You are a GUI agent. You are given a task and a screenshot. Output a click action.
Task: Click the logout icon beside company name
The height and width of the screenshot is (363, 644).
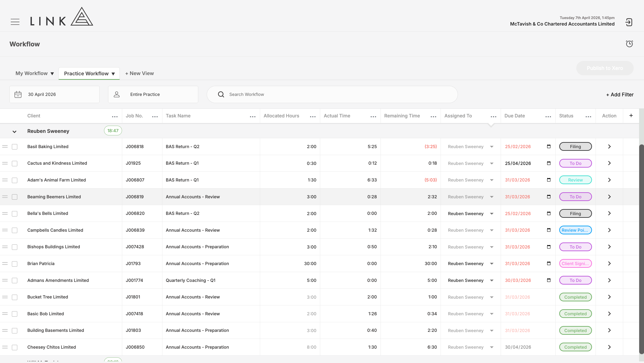(x=629, y=22)
